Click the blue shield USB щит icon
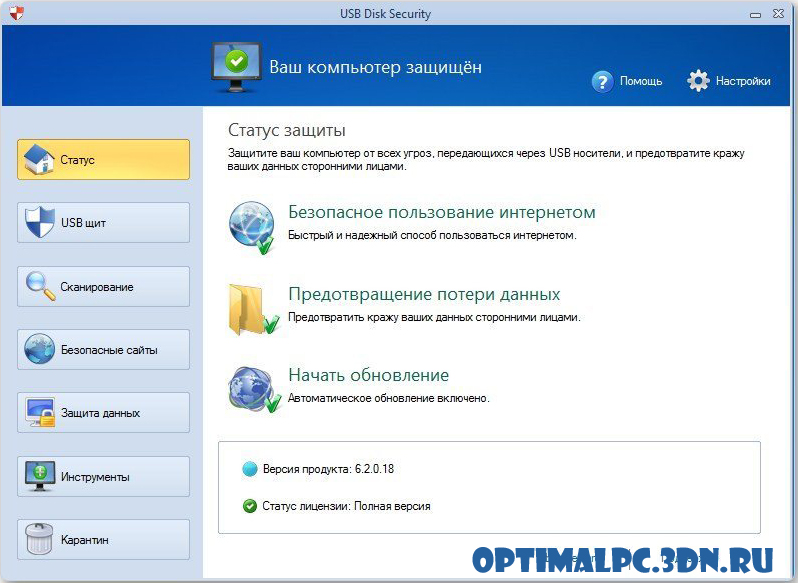 (40, 222)
